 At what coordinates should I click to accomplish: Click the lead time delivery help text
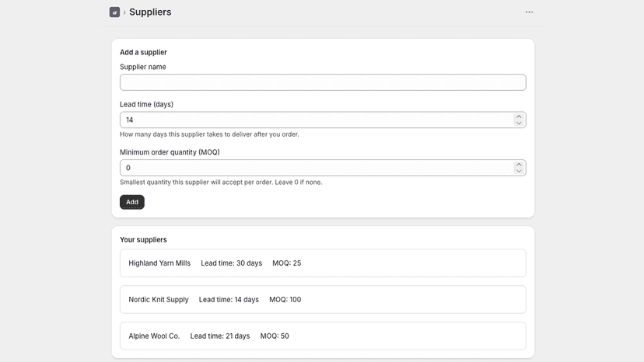pos(209,134)
